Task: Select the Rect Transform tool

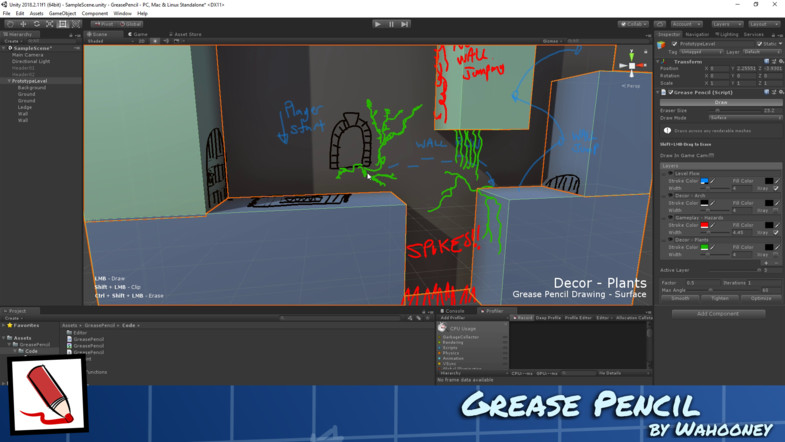Action: coord(62,24)
